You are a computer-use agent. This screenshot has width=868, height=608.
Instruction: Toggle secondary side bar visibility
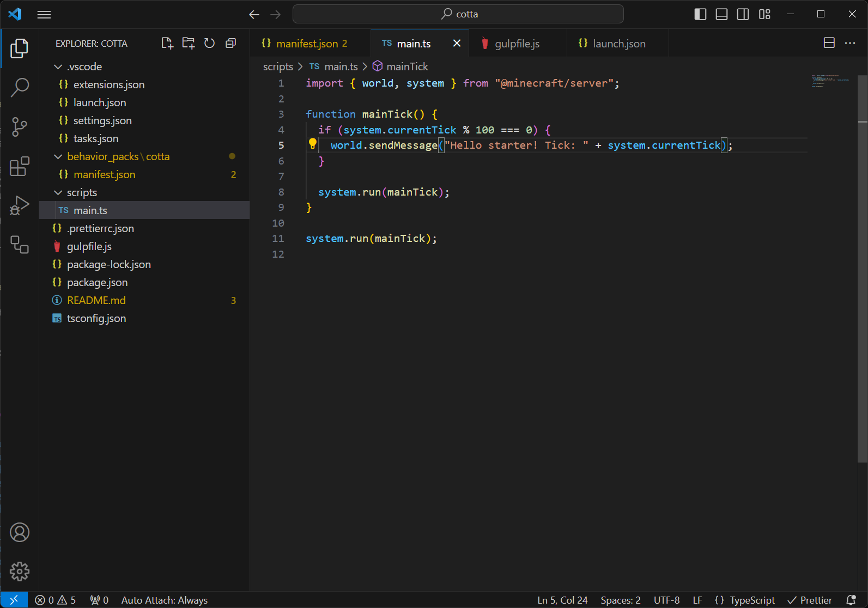(x=743, y=14)
